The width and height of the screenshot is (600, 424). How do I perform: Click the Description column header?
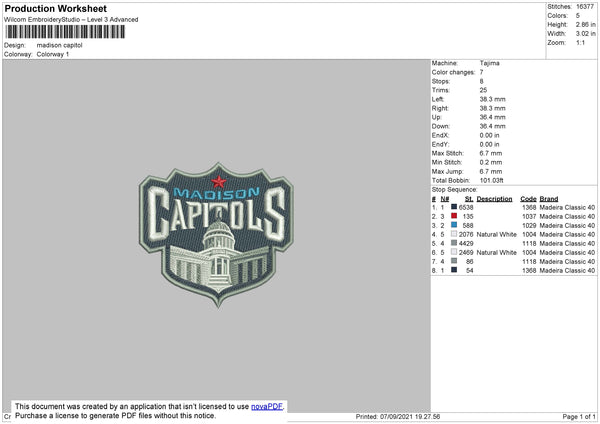click(494, 199)
